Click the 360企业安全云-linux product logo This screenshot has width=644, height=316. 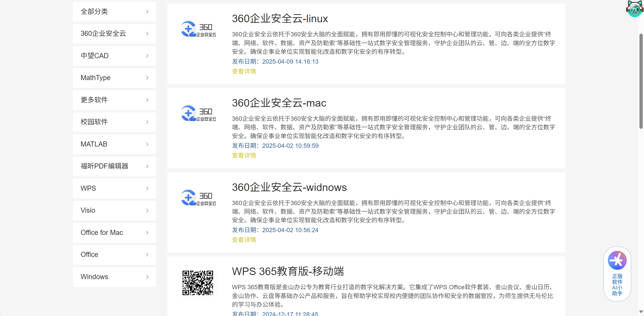click(x=199, y=29)
